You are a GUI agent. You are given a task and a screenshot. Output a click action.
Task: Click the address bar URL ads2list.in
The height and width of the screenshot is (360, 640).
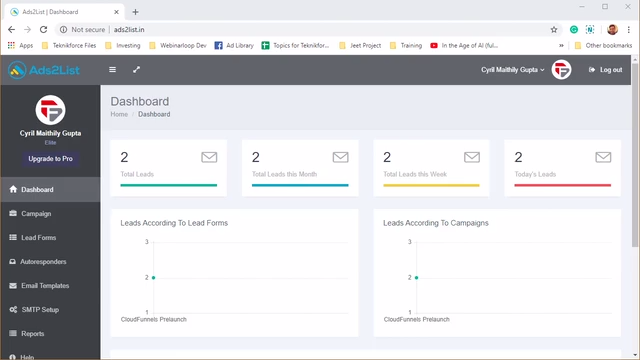click(x=129, y=30)
